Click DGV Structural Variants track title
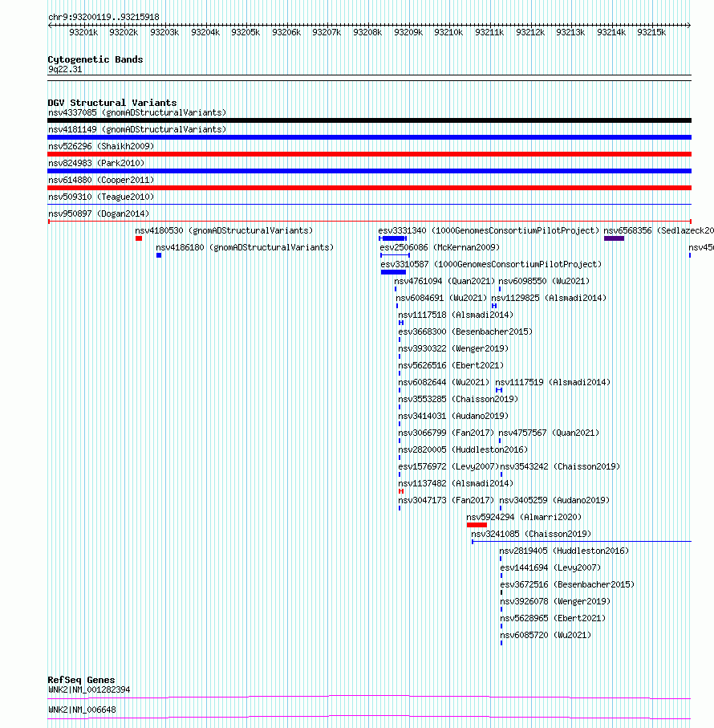This screenshot has height=728, width=714. tap(112, 103)
